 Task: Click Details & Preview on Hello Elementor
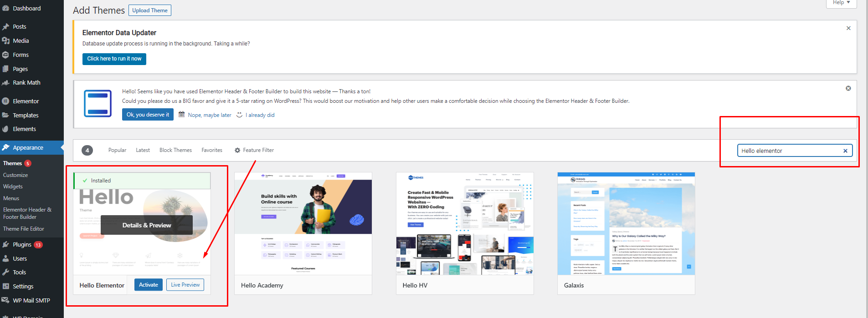pyautogui.click(x=147, y=225)
